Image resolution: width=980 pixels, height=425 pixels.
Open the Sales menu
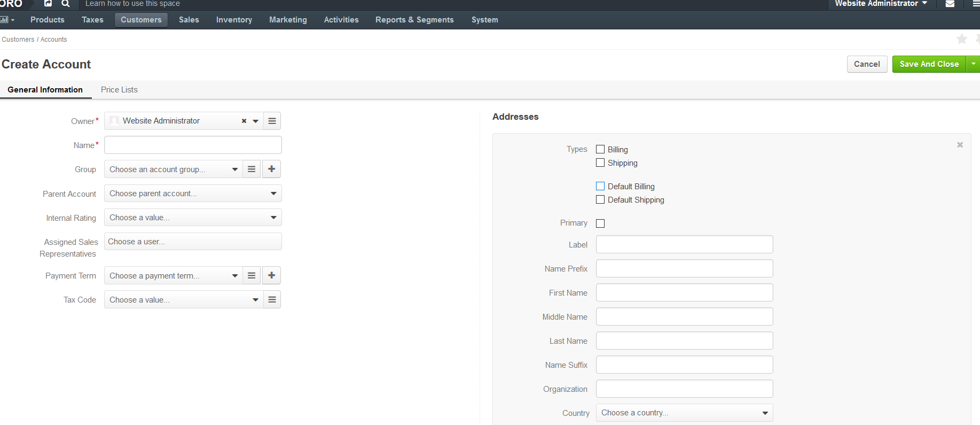pyautogui.click(x=189, y=20)
